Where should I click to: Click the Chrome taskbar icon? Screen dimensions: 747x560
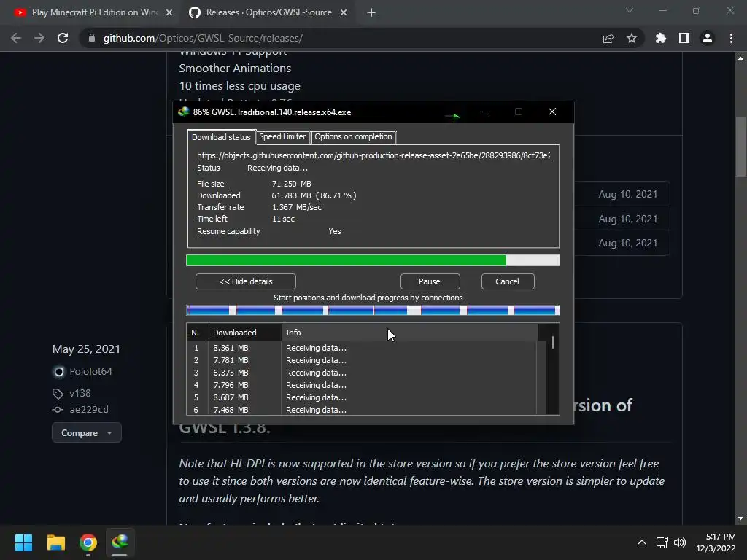pos(88,542)
